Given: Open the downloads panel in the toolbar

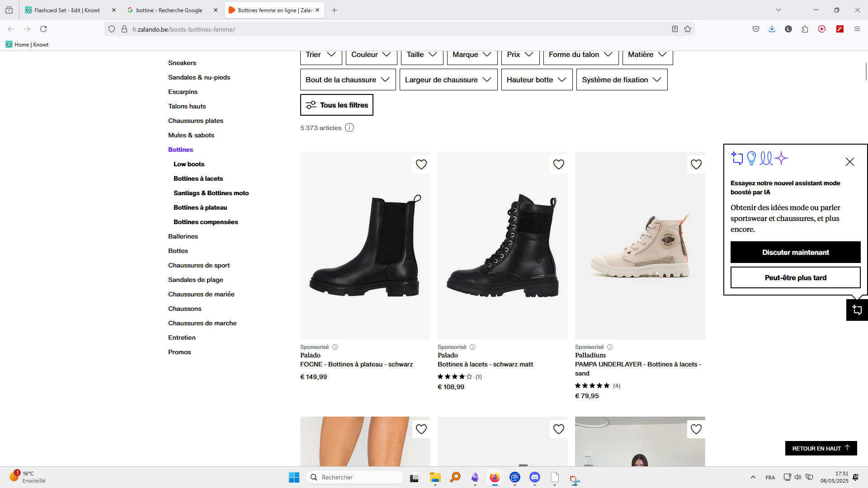Looking at the screenshot, I should tap(772, 29).
